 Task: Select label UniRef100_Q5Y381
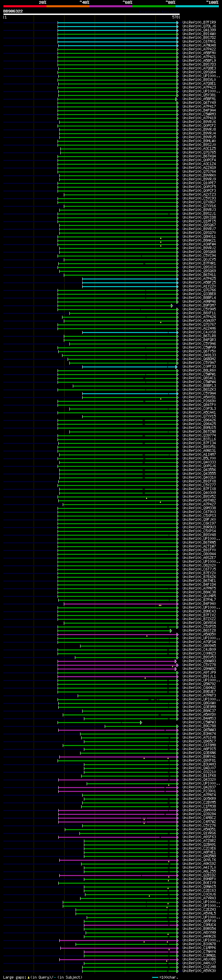click(x=199, y=95)
